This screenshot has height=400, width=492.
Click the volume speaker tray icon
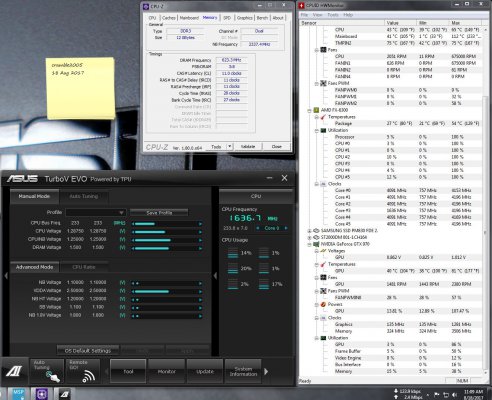(x=455, y=395)
